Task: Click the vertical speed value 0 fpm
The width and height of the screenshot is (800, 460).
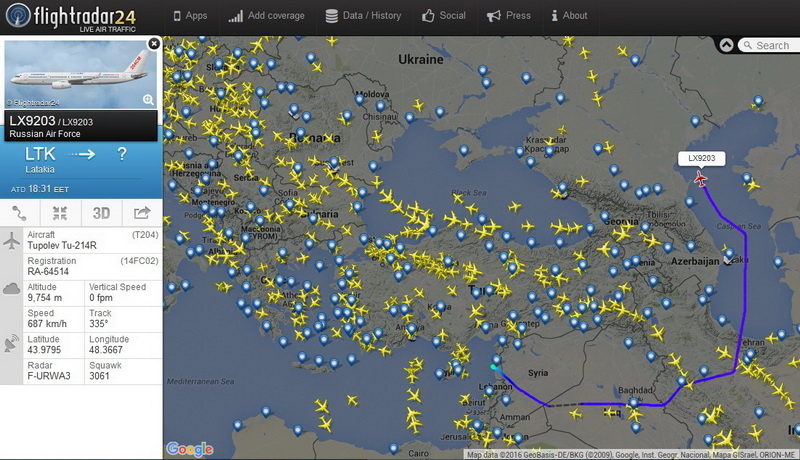Action: point(101,297)
